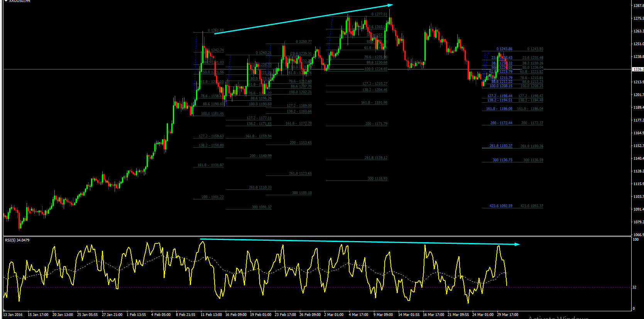644x319 pixels.
Task: Click the 127.2 - 1177.11 level label
Action: pyautogui.click(x=259, y=118)
